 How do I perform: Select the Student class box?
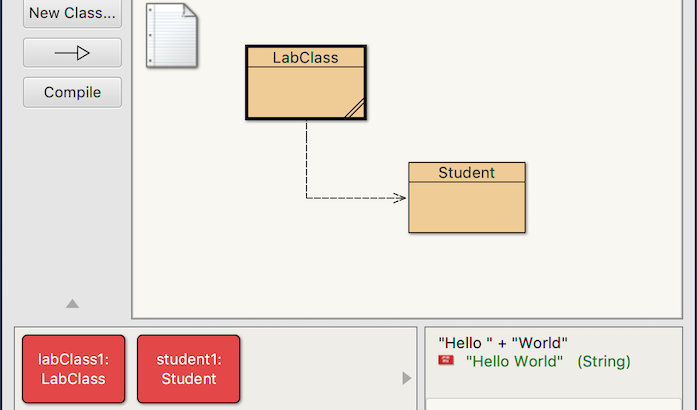[x=466, y=207]
